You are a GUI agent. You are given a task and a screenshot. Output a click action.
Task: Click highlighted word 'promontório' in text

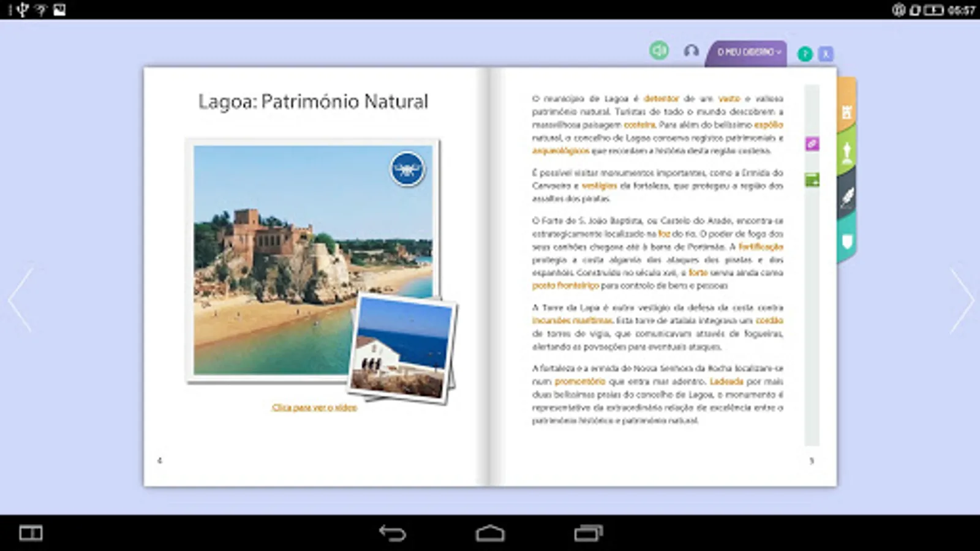[x=579, y=381]
